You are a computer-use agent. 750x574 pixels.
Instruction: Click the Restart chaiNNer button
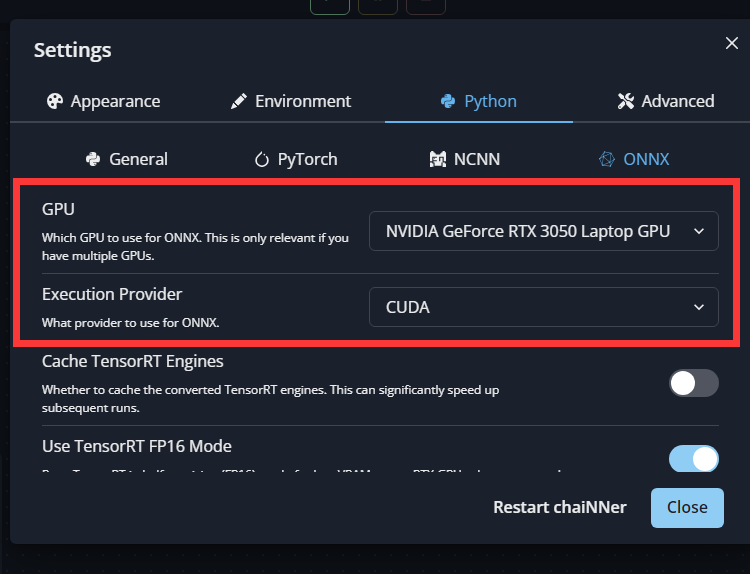coord(560,508)
